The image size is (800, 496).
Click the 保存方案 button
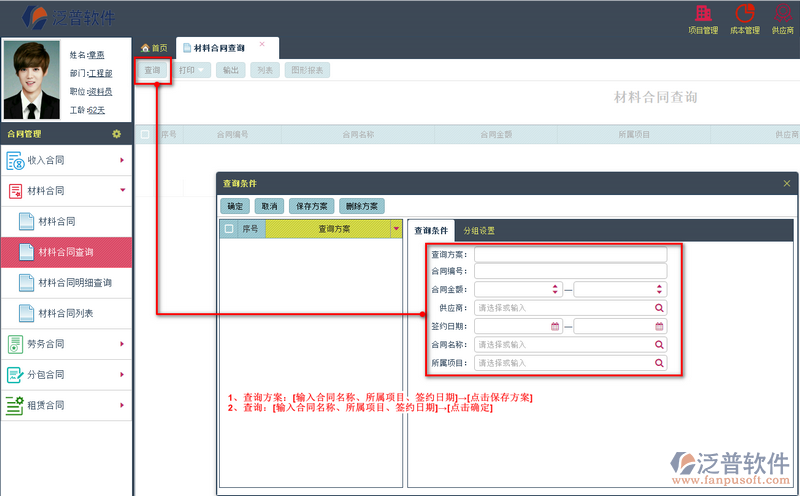(312, 206)
